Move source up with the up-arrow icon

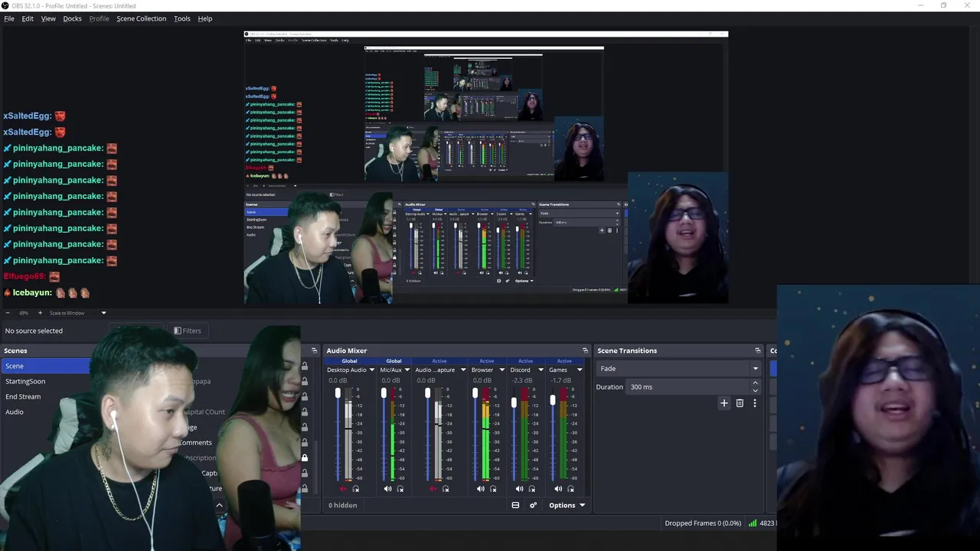point(219,505)
